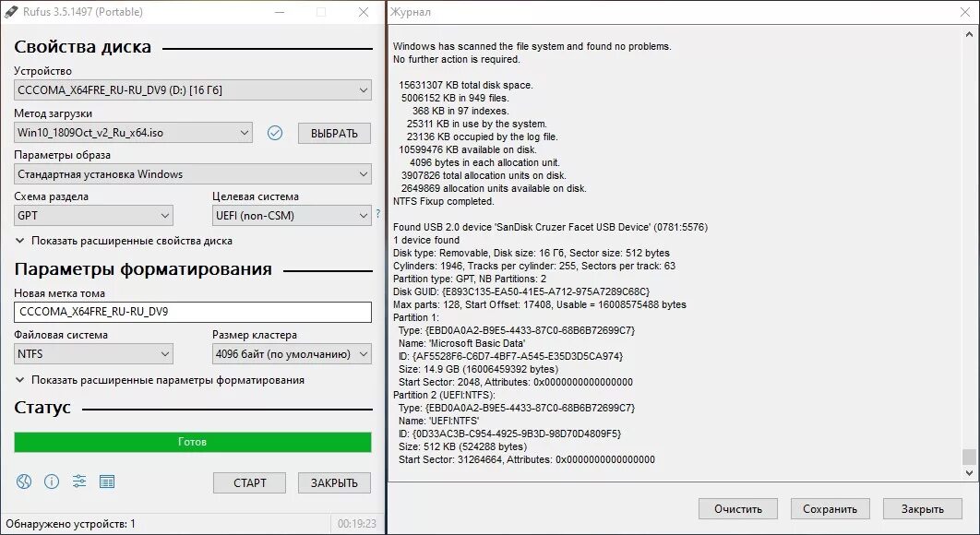Screen dimensions: 980x535
Task: Open cluster size 4096 dropdown
Action: coord(292,354)
